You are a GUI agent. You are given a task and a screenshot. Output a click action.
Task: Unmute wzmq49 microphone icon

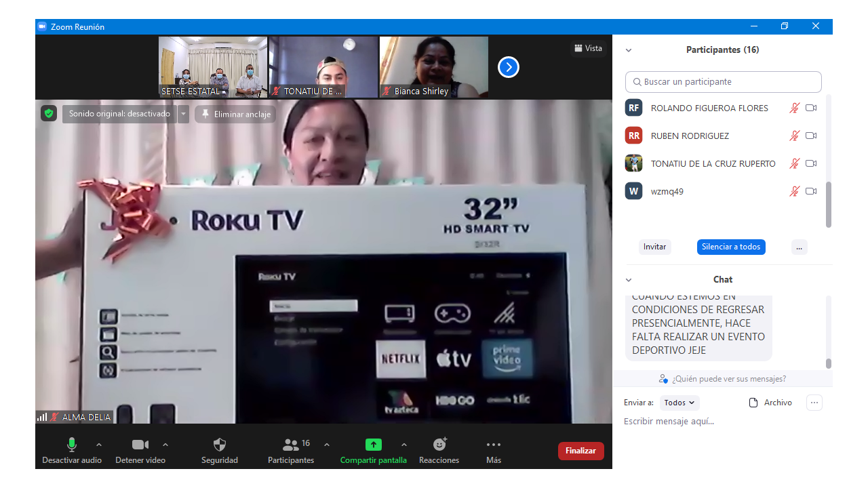(x=795, y=191)
